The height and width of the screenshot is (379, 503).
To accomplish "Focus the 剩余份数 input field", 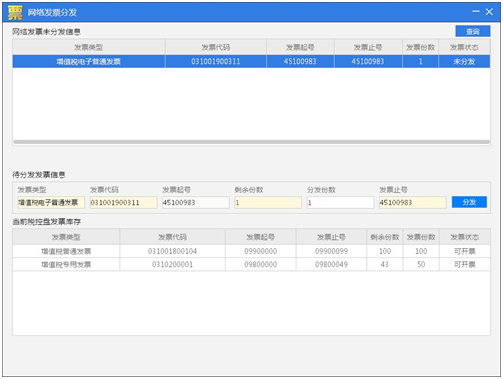I will pos(268,202).
